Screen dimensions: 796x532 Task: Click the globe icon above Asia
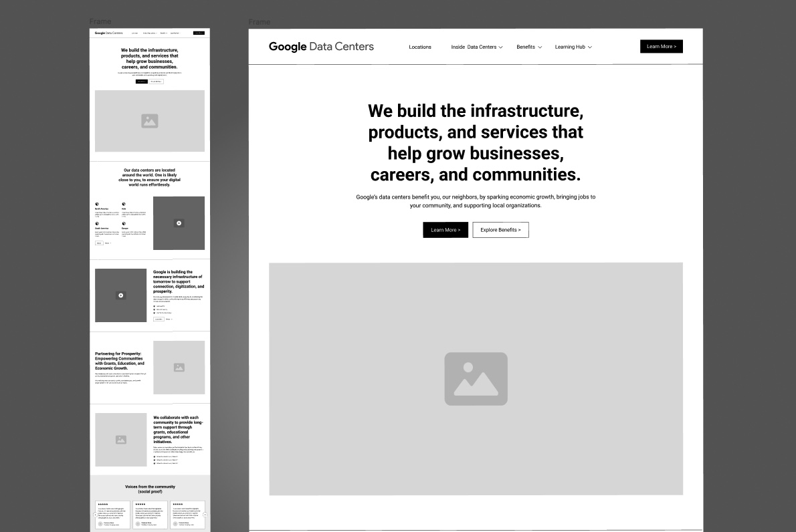tap(123, 205)
